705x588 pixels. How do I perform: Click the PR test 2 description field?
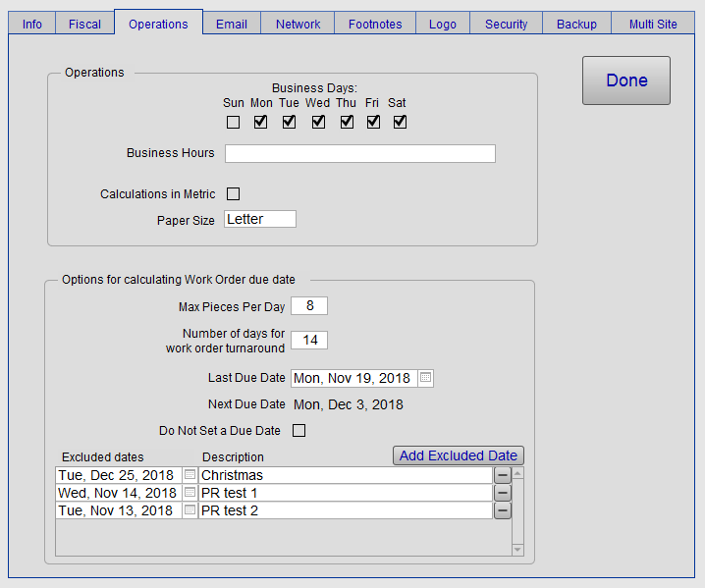(346, 510)
